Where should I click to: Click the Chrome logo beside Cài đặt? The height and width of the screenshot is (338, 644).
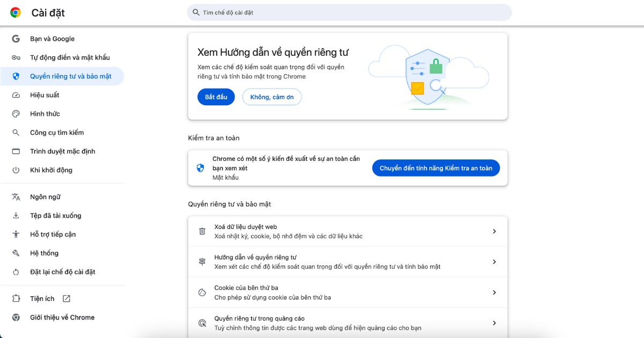[x=16, y=12]
